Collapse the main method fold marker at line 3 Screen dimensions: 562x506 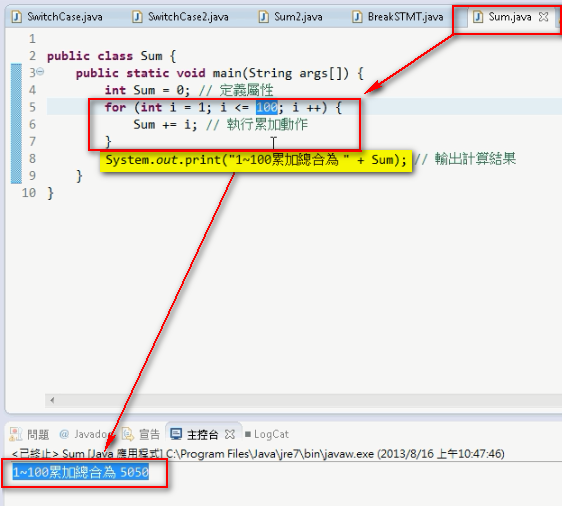click(x=41, y=71)
